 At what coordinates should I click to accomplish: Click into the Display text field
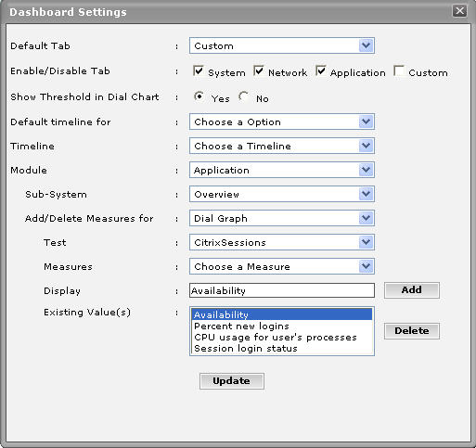tap(282, 290)
